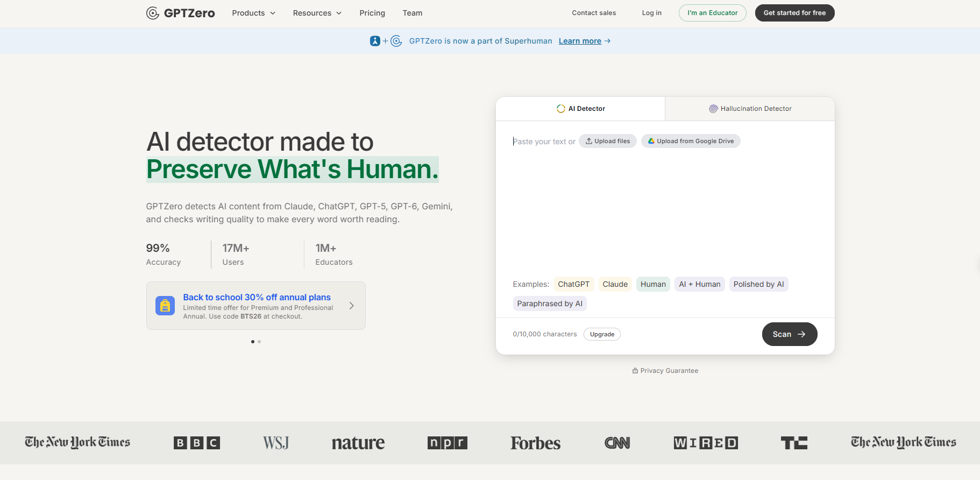Click the Upgrade button
This screenshot has width=980, height=480.
point(602,334)
